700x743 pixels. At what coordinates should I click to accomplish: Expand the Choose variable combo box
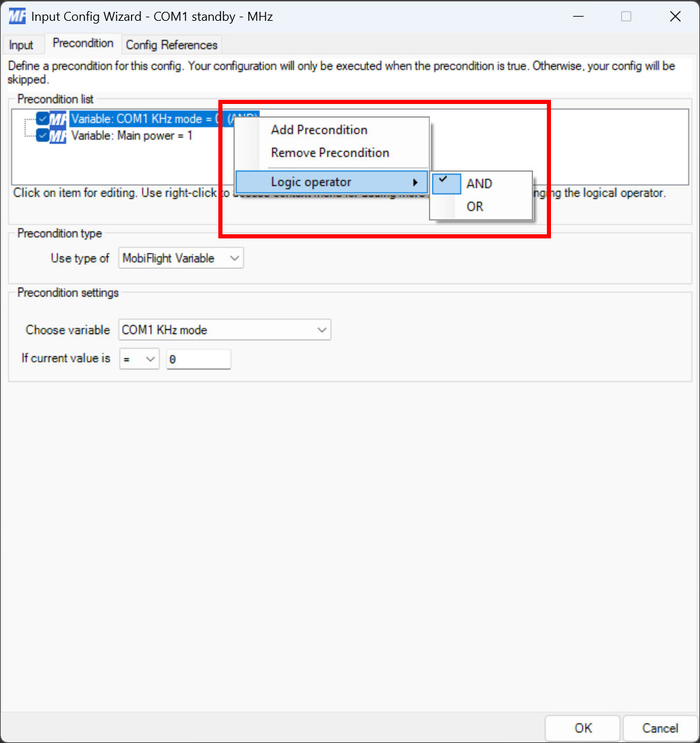pos(225,330)
